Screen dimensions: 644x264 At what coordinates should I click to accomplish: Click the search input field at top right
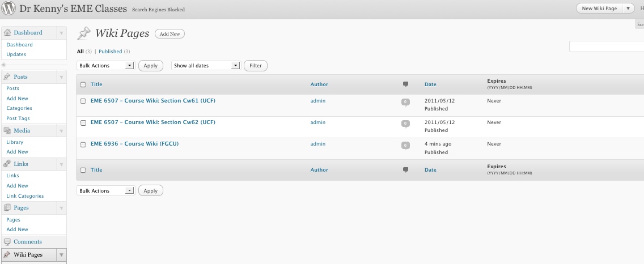coord(606,47)
